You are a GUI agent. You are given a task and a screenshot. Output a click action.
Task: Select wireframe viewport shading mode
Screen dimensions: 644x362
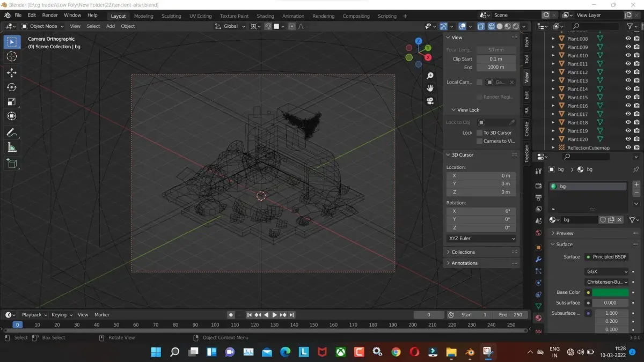pos(491,26)
